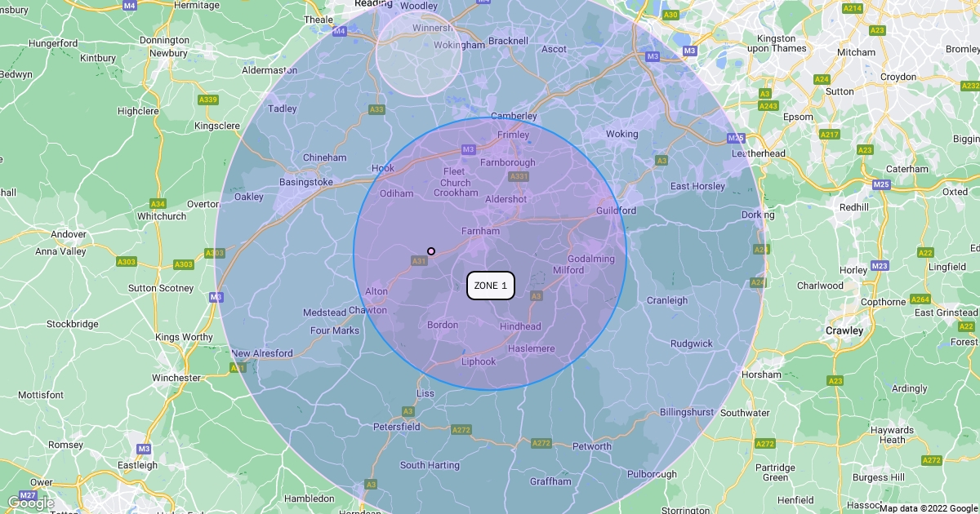This screenshot has height=514, width=980.
Task: Click the A339 road shield near Kingsclere
Action: [208, 100]
